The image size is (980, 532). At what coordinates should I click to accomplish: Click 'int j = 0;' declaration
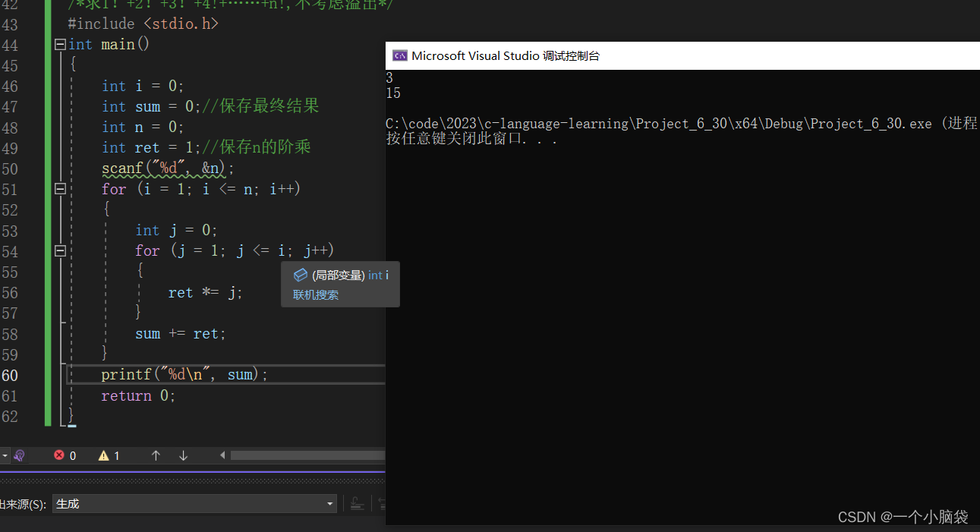pyautogui.click(x=177, y=230)
